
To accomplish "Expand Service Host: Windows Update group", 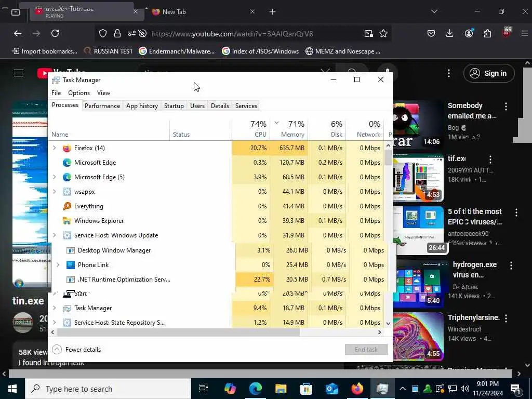I will coord(54,235).
